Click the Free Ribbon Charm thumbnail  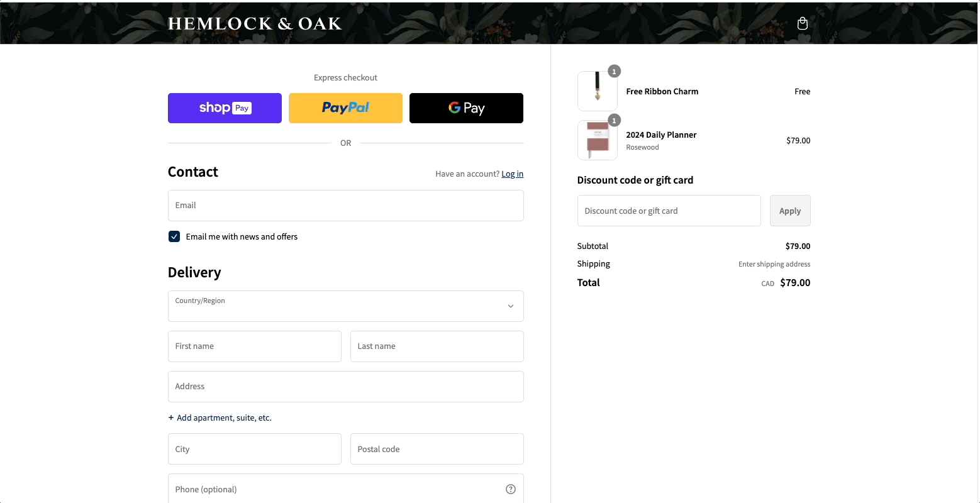pos(597,91)
